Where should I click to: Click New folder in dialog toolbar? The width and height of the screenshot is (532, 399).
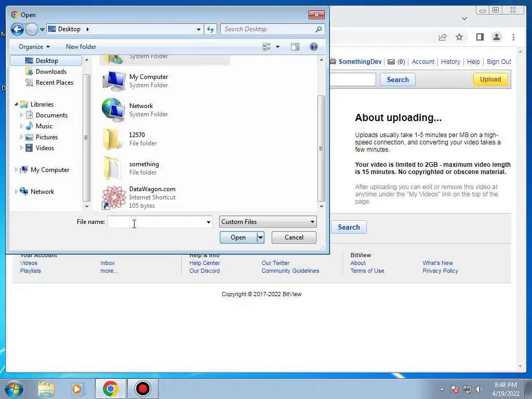tap(81, 47)
